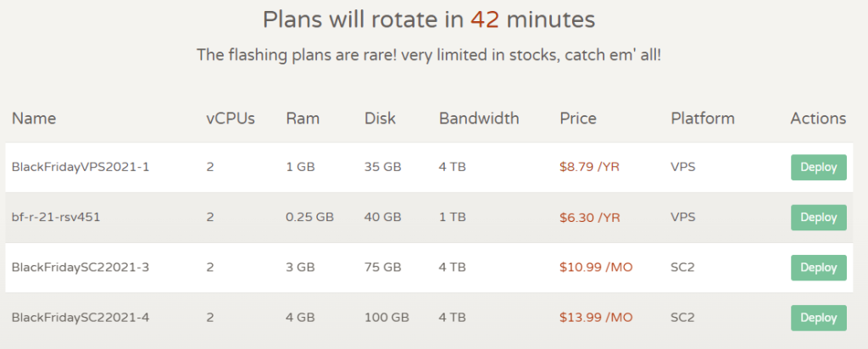Click the Ram column header
The image size is (868, 349).
303,118
